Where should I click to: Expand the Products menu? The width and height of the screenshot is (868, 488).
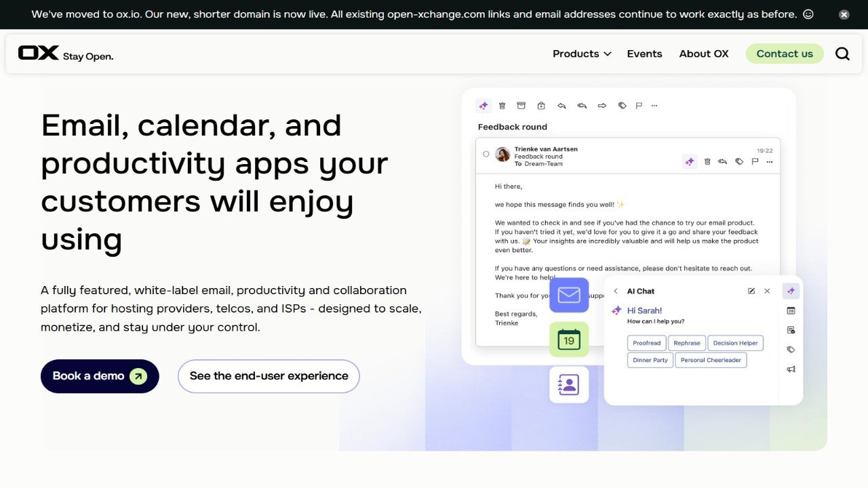tap(582, 54)
